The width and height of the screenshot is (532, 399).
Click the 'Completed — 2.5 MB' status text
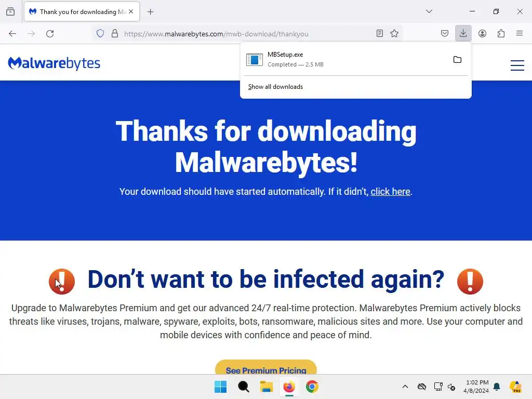[x=296, y=64]
